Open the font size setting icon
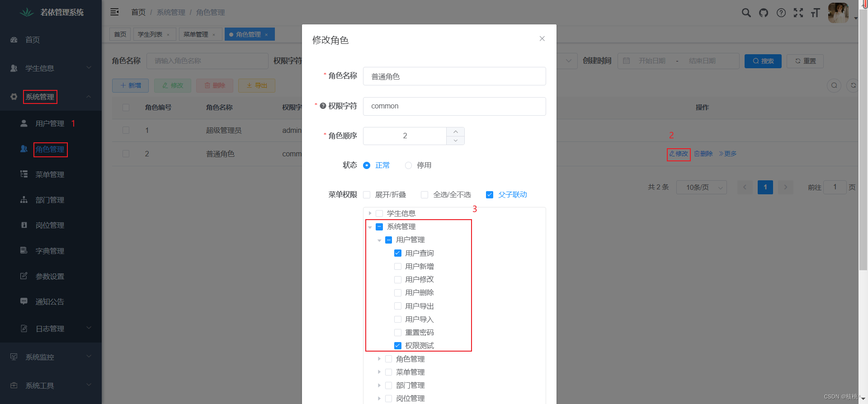The width and height of the screenshot is (868, 404). click(x=815, y=13)
